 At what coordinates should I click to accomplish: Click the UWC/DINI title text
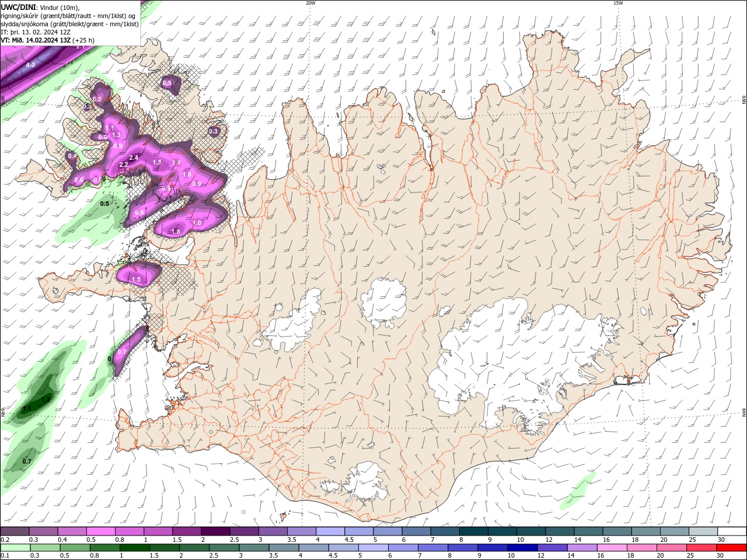coord(19,7)
